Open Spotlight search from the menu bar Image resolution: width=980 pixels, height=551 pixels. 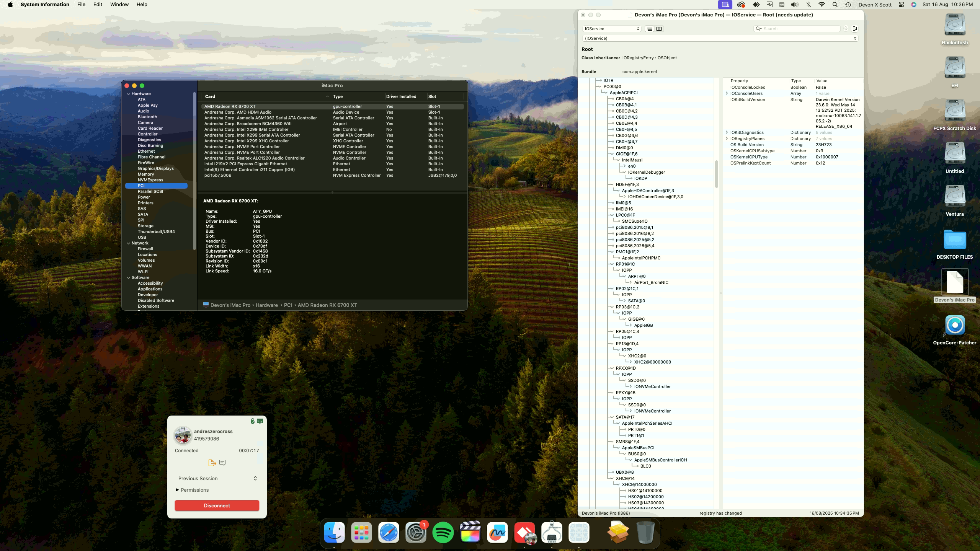[835, 5]
